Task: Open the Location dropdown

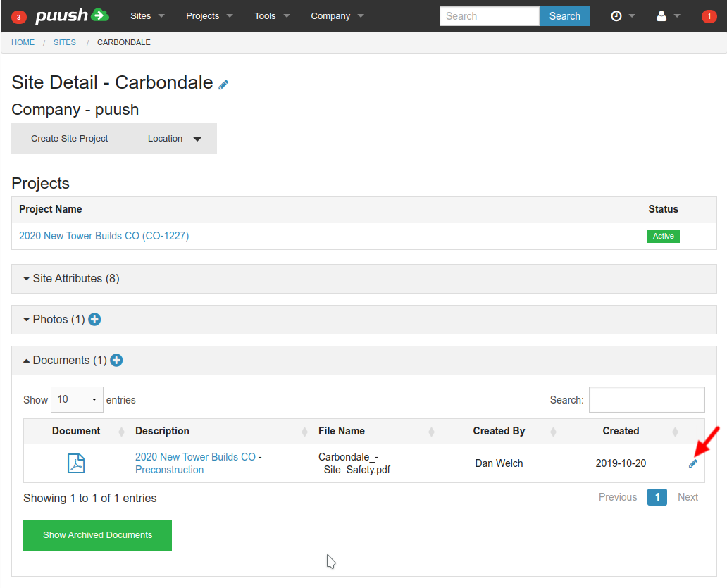Action: 173,139
